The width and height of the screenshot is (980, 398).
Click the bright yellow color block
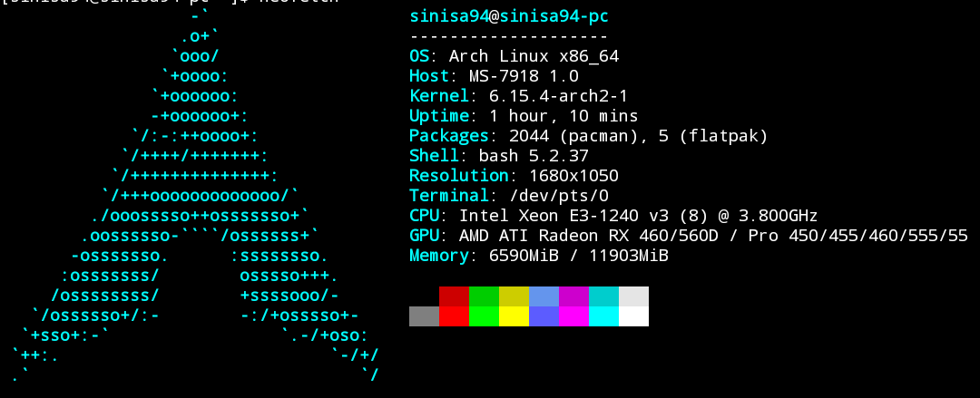[514, 315]
